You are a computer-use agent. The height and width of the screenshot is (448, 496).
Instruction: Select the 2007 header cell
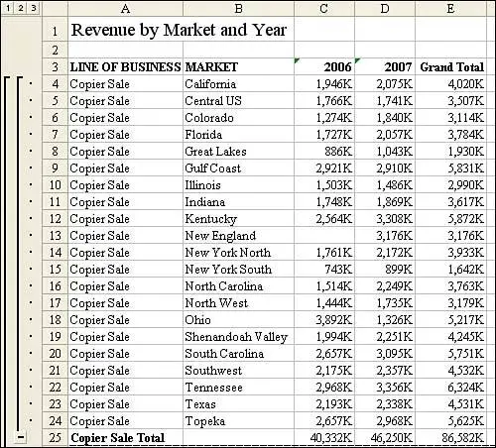tap(385, 66)
